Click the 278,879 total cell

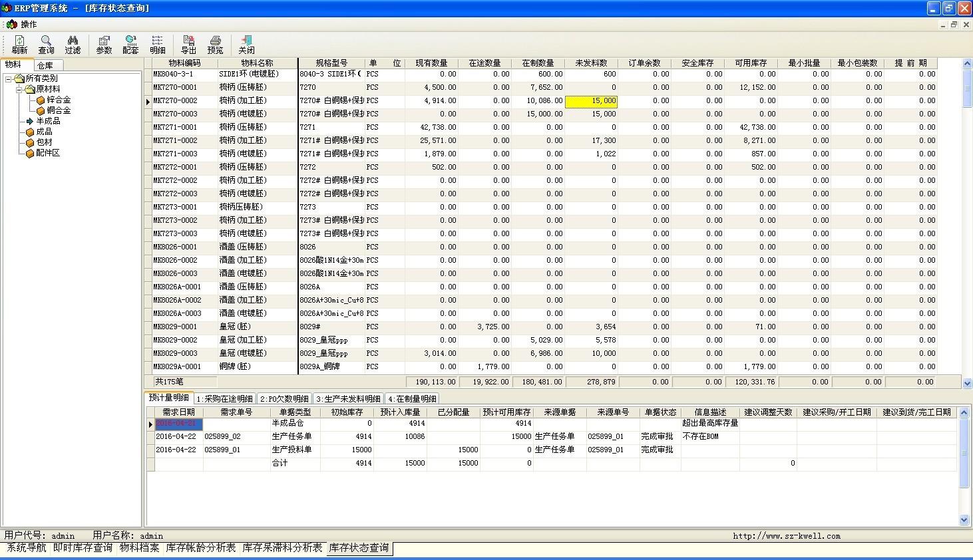tap(591, 382)
